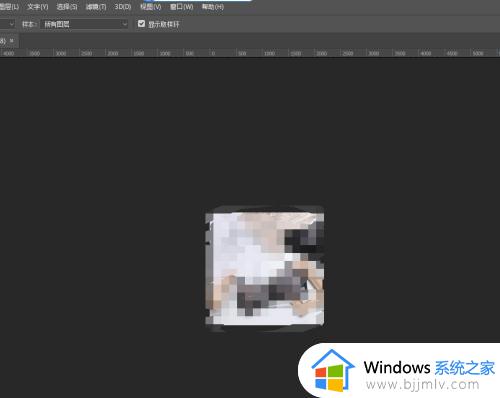Click the pixelated image on the canvas
Viewport: 500px width, 398px height.
point(264,269)
